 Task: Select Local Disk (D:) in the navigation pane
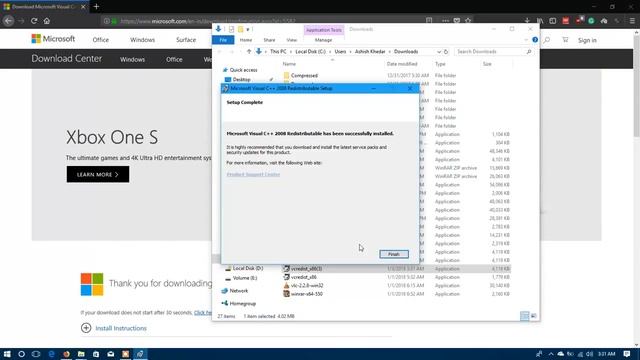(x=248, y=268)
